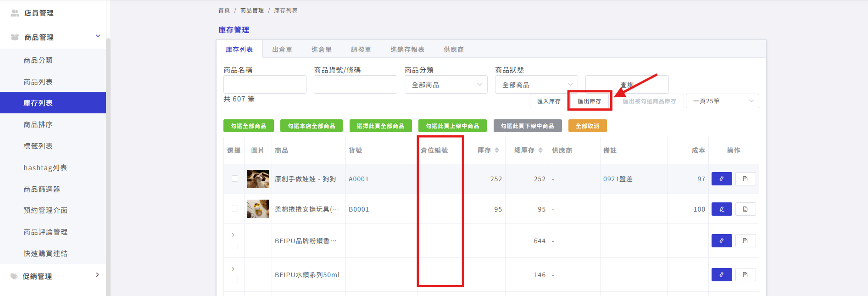Open document icon for BEIPU品牌粉鑽香 row
This screenshot has width=868, height=296.
click(x=746, y=241)
